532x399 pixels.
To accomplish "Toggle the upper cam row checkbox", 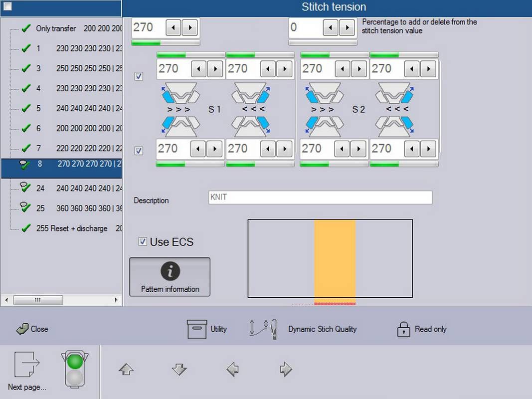I will [x=139, y=76].
